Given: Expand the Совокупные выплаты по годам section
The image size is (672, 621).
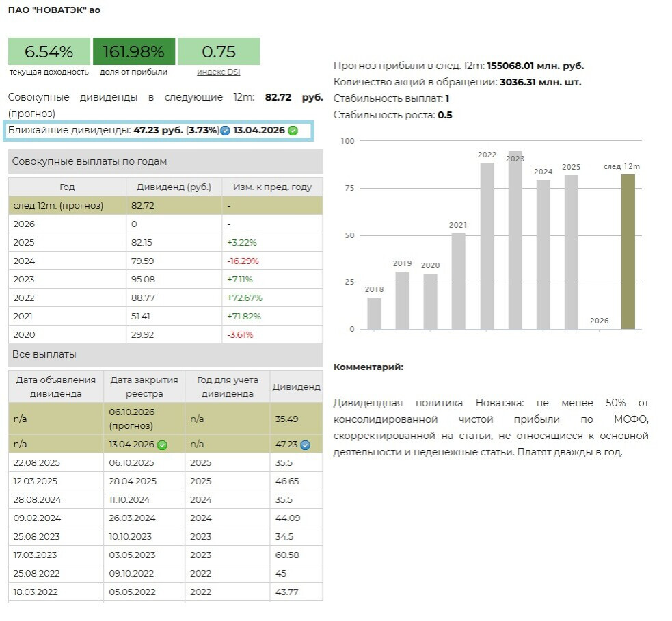Looking at the screenshot, I should click(x=165, y=161).
